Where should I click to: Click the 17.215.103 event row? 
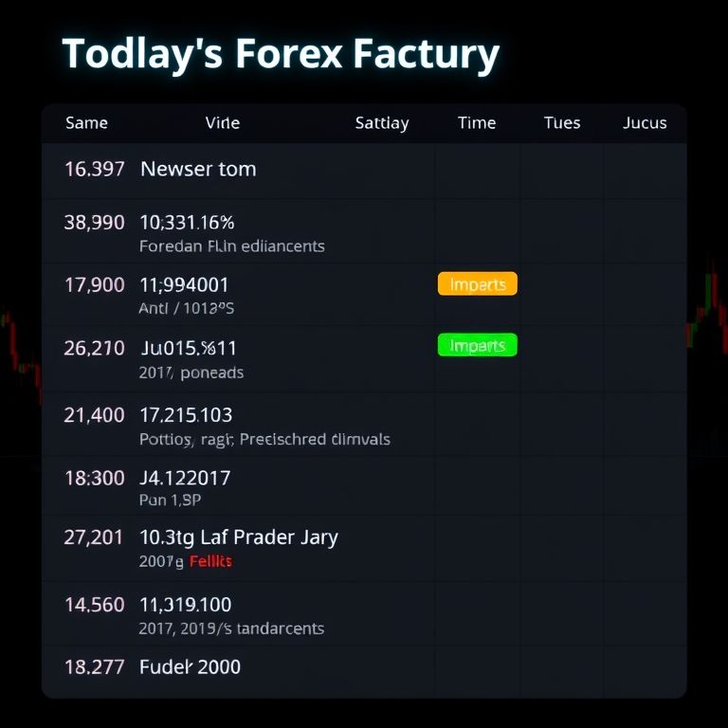186,415
